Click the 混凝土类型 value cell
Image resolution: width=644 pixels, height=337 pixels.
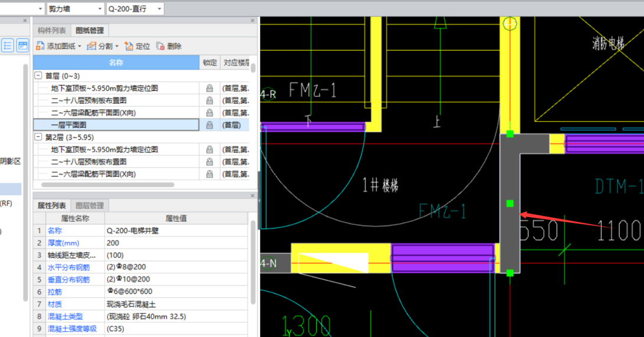pos(176,316)
